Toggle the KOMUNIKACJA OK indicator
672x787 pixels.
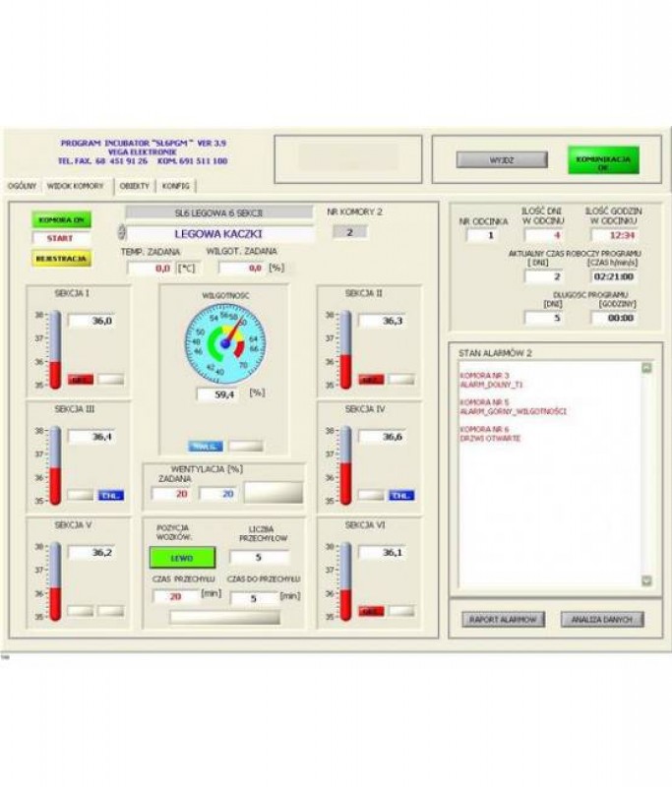tap(603, 160)
